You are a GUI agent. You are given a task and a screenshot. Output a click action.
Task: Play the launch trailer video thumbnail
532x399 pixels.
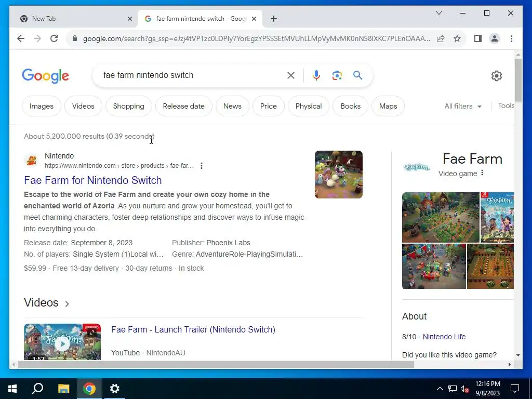click(x=62, y=342)
